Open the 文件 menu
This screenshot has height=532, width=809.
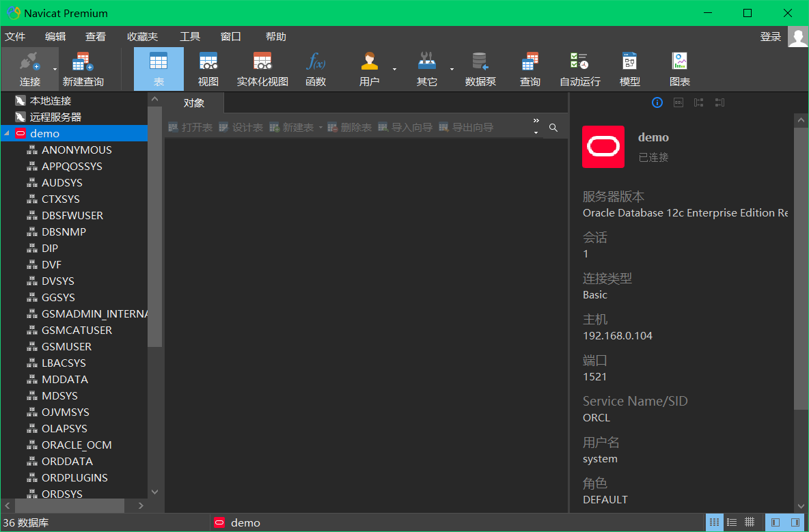point(15,37)
